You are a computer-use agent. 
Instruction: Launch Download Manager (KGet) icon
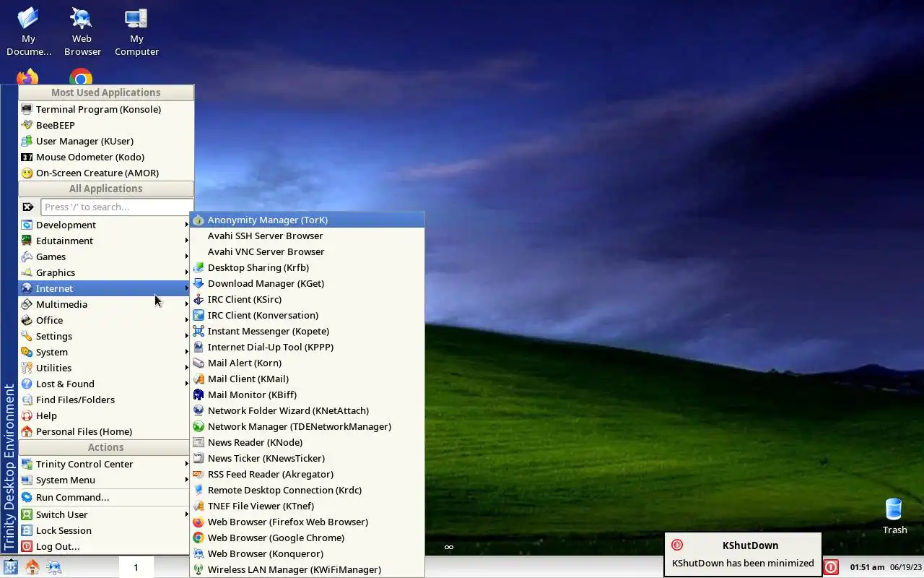click(199, 283)
